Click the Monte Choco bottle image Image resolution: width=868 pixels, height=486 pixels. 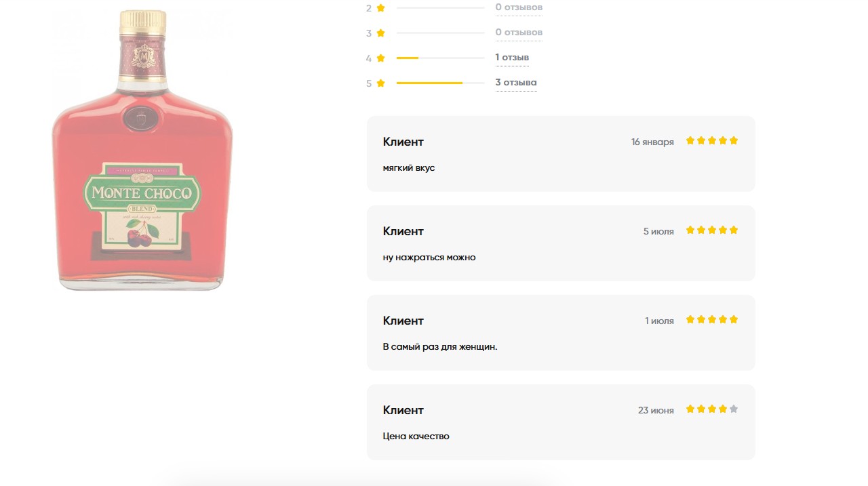[142, 150]
